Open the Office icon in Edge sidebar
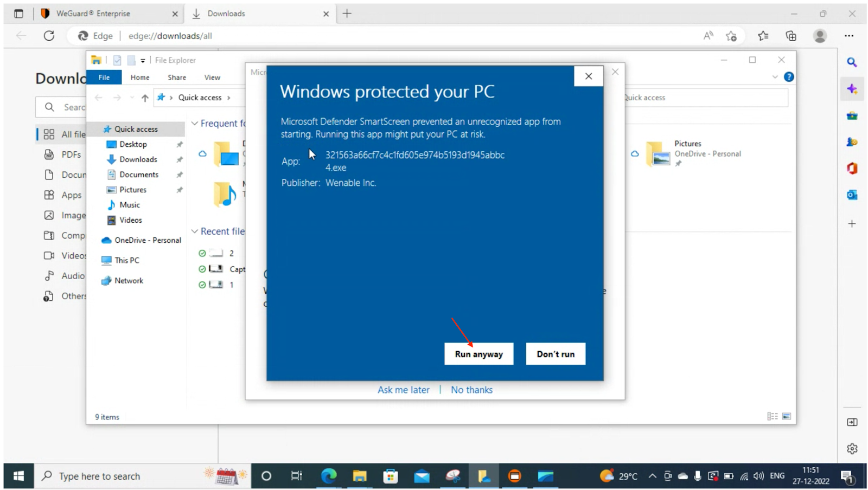This screenshot has width=868, height=490. [852, 169]
